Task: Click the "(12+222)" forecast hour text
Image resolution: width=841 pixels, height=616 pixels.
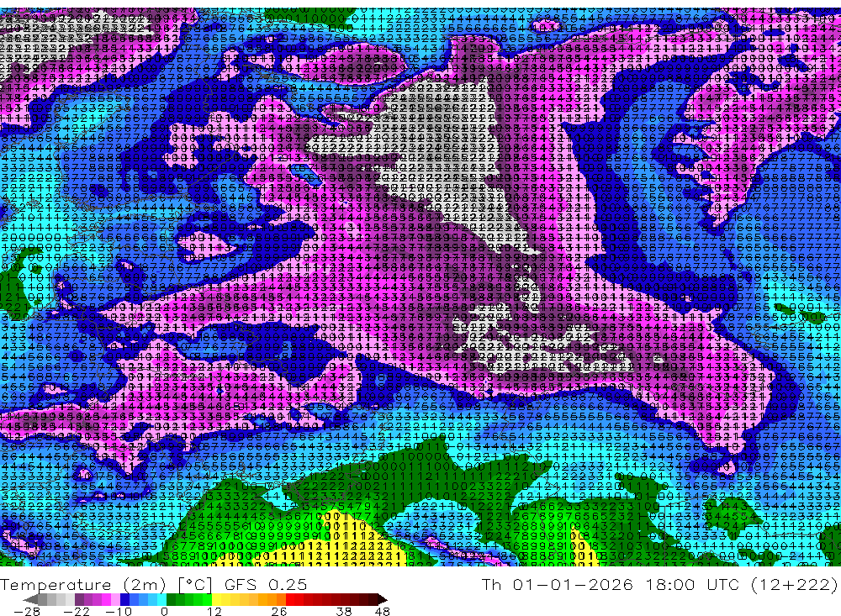Action: tap(793, 584)
